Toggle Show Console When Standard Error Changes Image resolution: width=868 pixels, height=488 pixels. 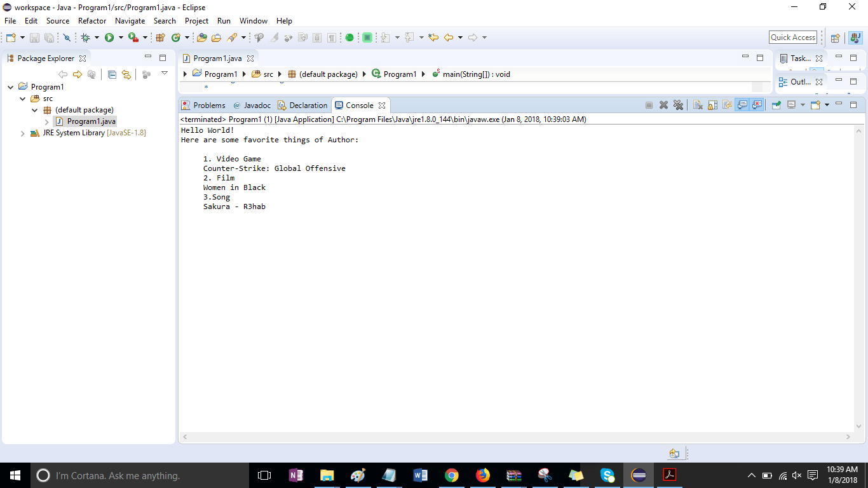point(757,105)
